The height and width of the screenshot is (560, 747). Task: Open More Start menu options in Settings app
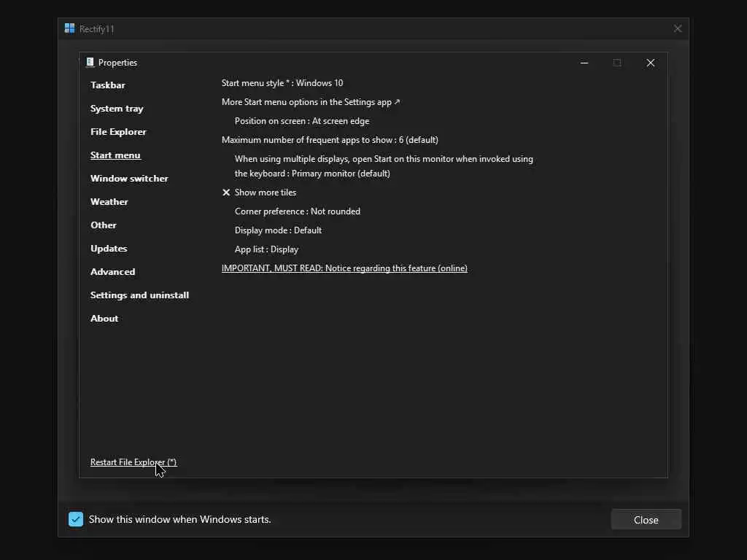click(x=311, y=102)
